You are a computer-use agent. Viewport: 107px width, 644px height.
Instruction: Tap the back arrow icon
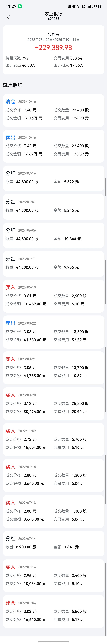8,17
